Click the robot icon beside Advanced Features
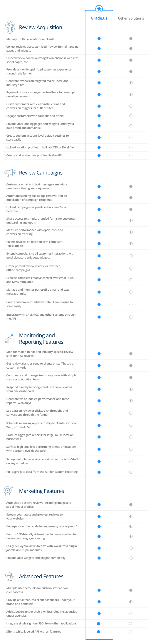The image size is (148, 644). pyautogui.click(x=10, y=576)
